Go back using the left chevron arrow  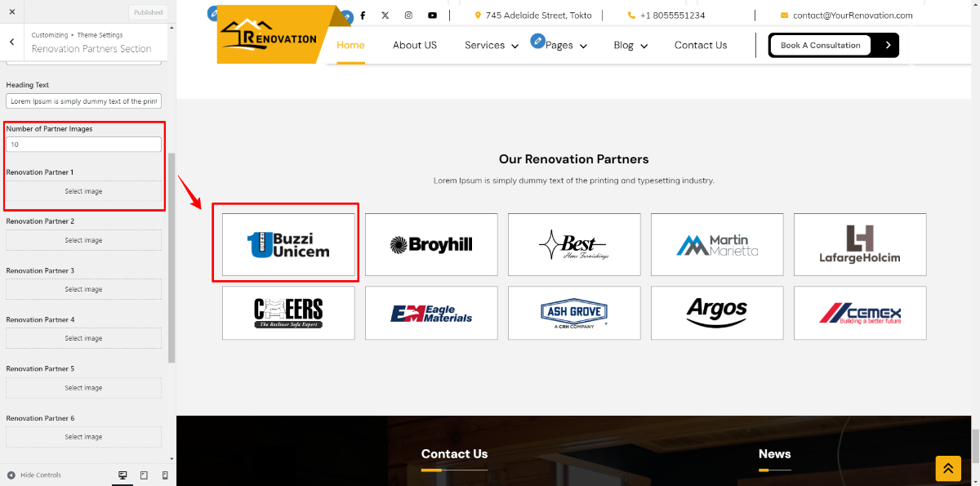(11, 42)
